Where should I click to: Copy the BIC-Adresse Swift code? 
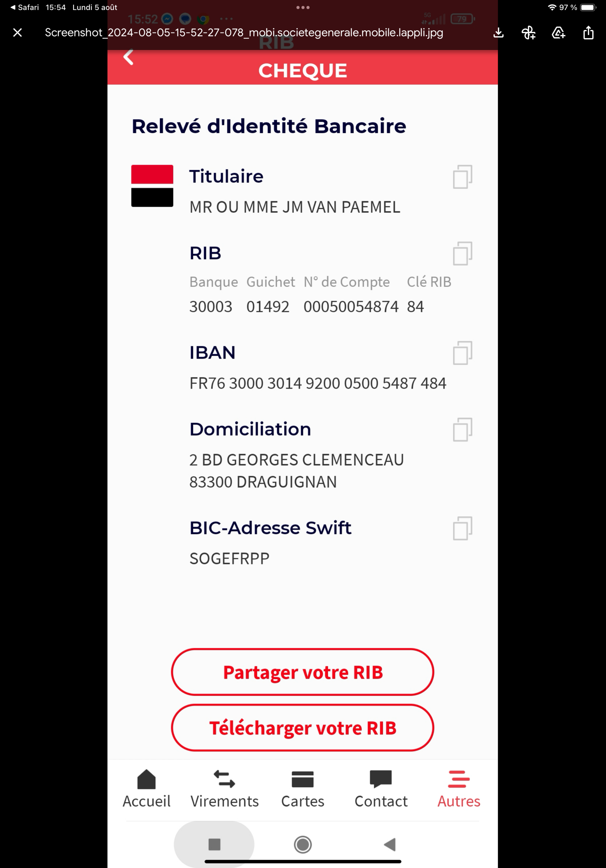[x=462, y=529]
